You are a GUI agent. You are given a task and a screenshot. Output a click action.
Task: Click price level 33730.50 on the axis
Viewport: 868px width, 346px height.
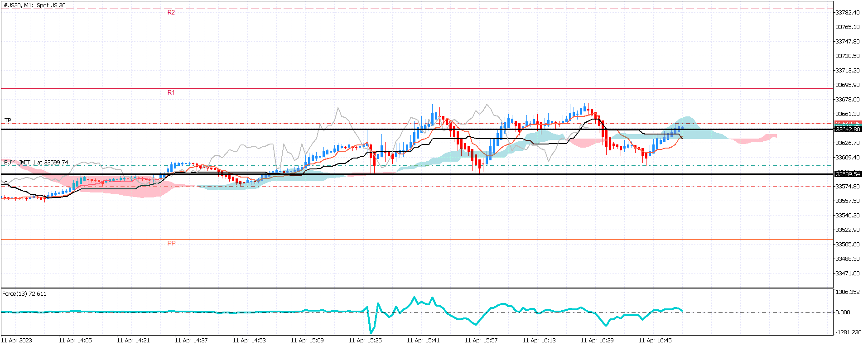(x=848, y=56)
